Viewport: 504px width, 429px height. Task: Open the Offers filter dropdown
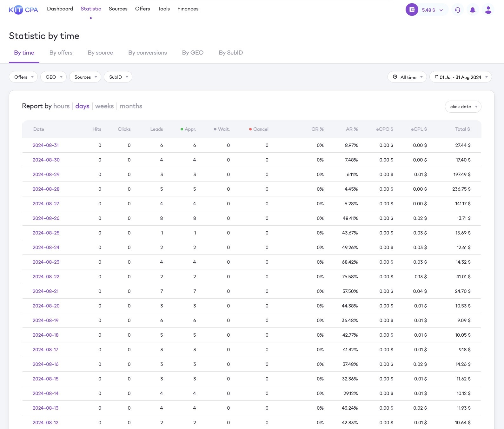tap(23, 77)
